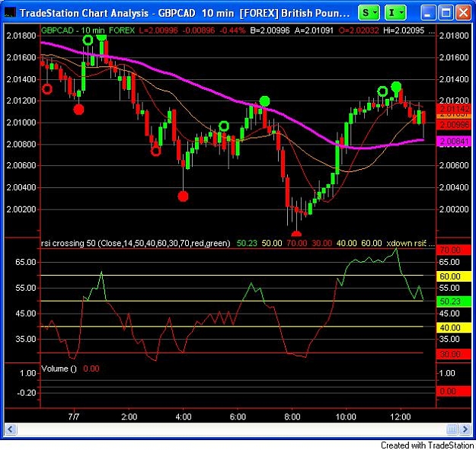Click the 8:00 time axis label
This screenshot has width=476, height=450.
pos(292,416)
